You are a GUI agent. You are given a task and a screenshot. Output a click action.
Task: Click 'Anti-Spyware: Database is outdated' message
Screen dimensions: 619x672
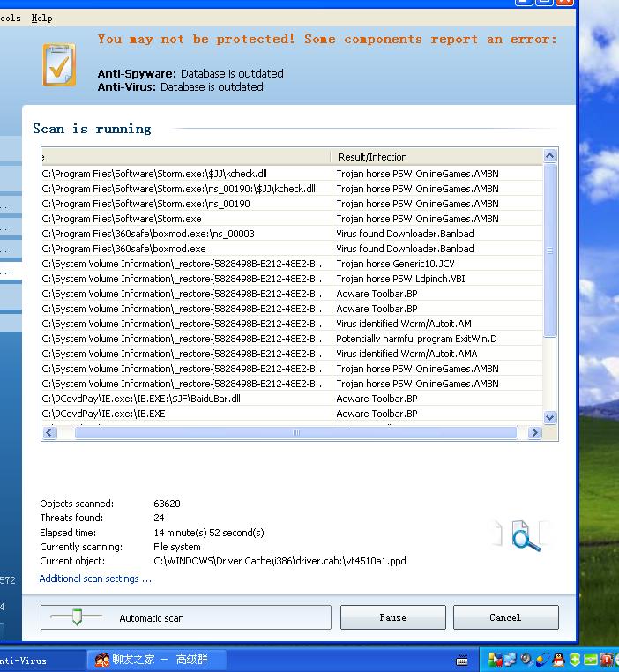190,74
